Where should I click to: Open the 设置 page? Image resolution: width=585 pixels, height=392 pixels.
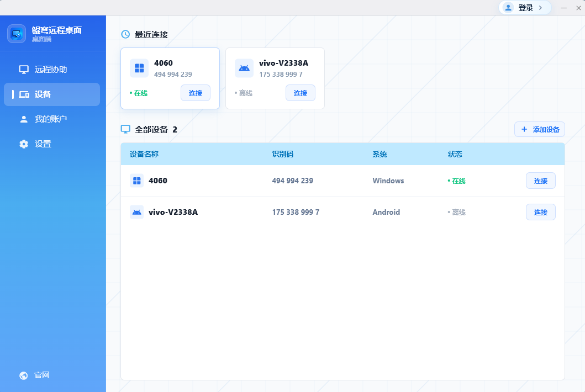[52, 144]
